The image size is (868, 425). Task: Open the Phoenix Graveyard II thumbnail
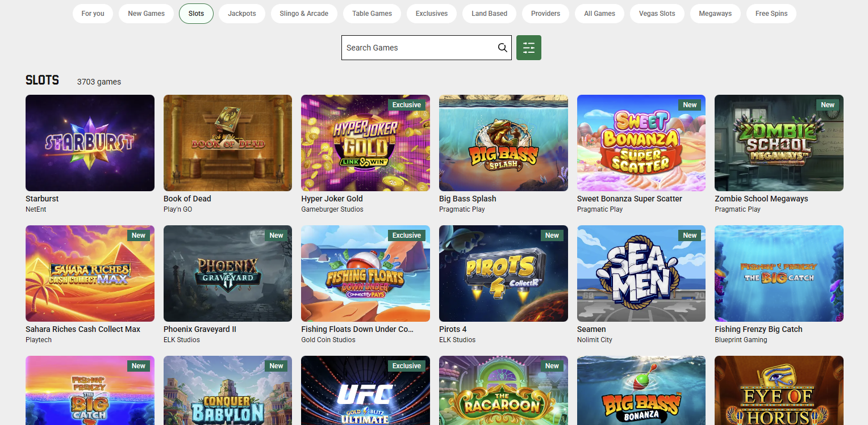[228, 273]
